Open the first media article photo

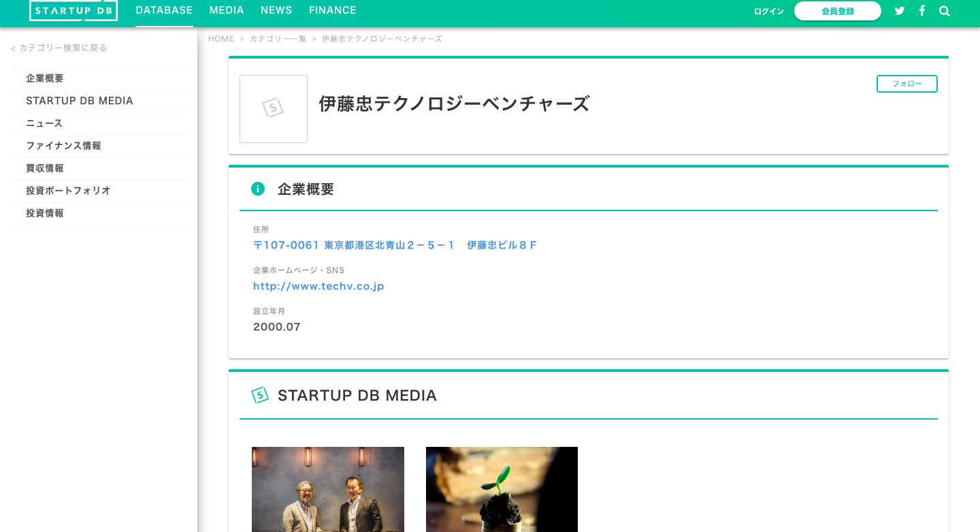tap(327, 489)
